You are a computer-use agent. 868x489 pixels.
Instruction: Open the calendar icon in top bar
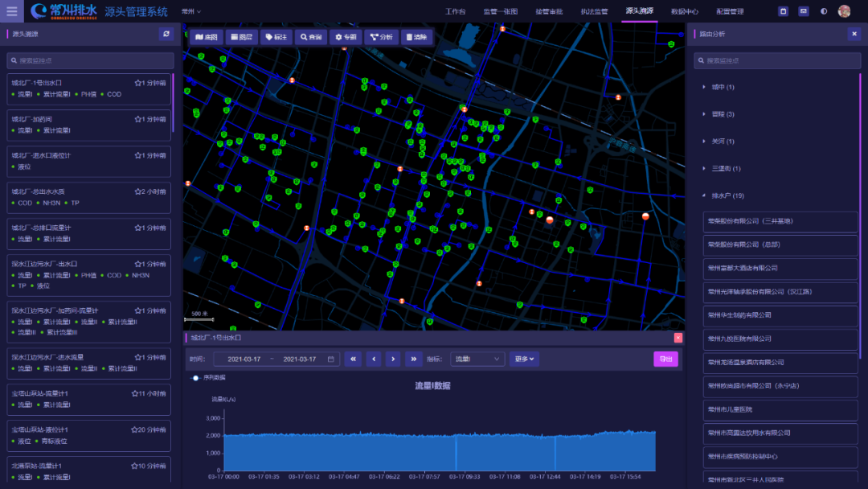tap(784, 11)
